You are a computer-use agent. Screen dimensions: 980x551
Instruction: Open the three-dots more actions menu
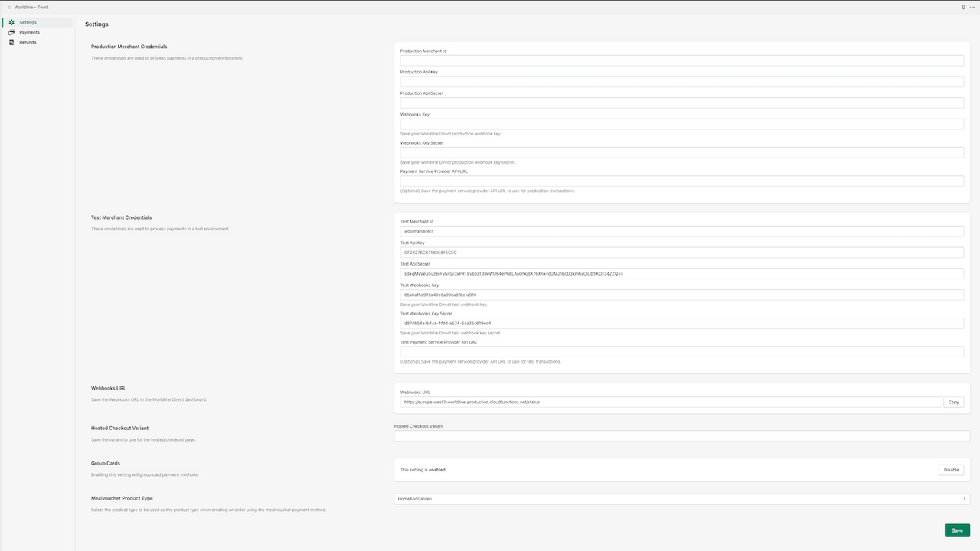click(x=972, y=7)
